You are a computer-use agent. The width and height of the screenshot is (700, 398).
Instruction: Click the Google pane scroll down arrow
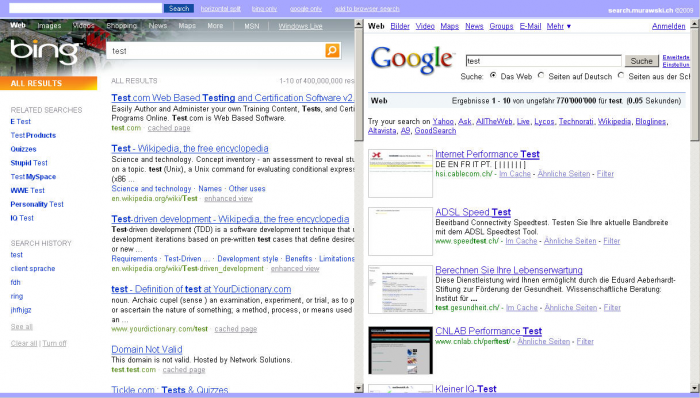tap(695, 389)
